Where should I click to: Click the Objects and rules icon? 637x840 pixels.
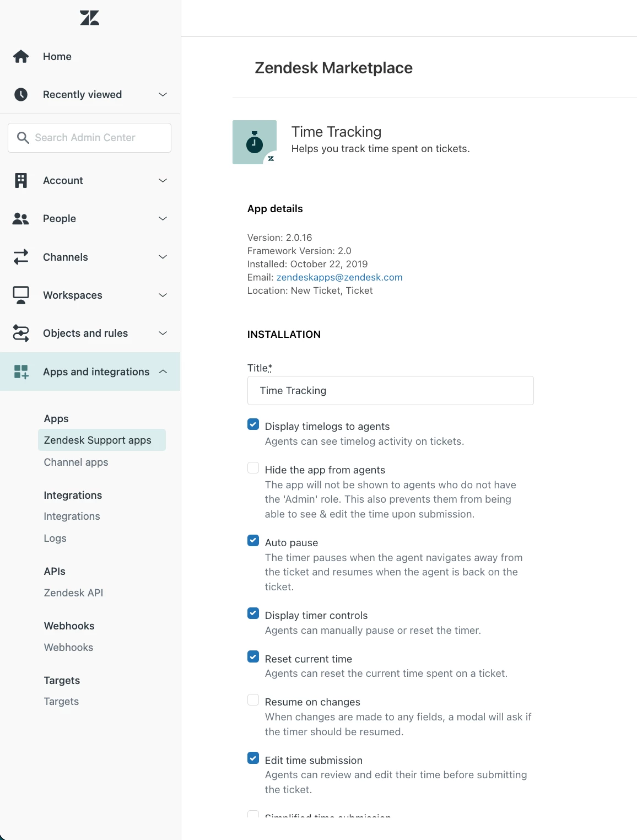point(21,333)
